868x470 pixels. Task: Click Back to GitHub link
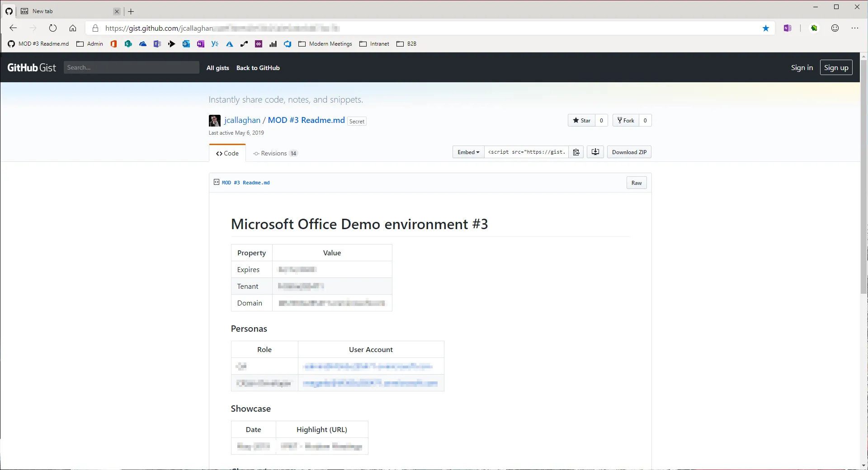point(258,68)
